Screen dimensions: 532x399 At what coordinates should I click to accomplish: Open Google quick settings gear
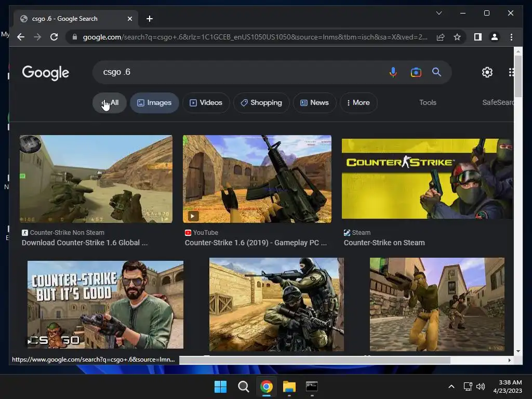487,72
